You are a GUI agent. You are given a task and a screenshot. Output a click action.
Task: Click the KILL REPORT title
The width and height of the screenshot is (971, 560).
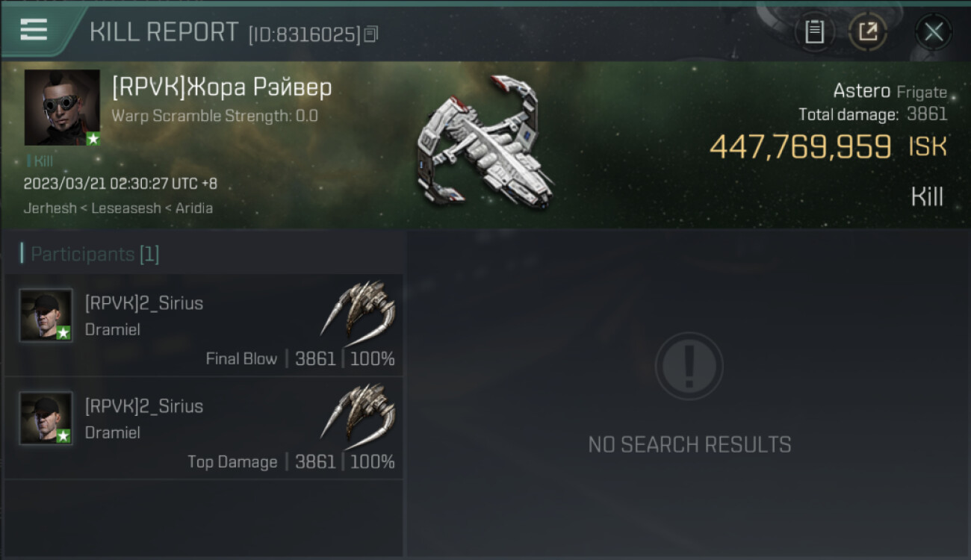pyautogui.click(x=164, y=32)
